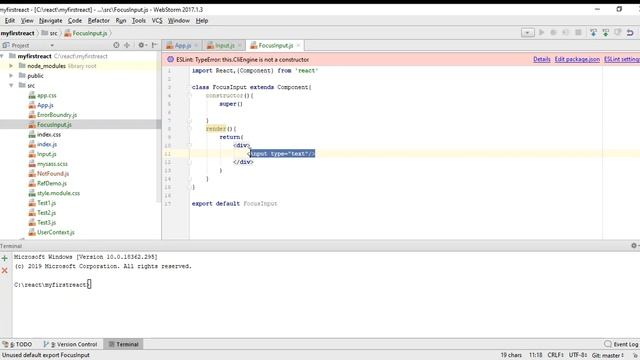Viewport: 640px width, 360px height.
Task: Close the terminal session with red X
Action: pos(4,271)
